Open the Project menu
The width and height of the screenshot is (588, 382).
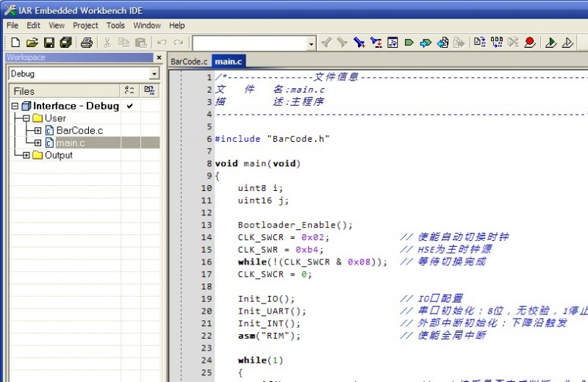pyautogui.click(x=85, y=25)
